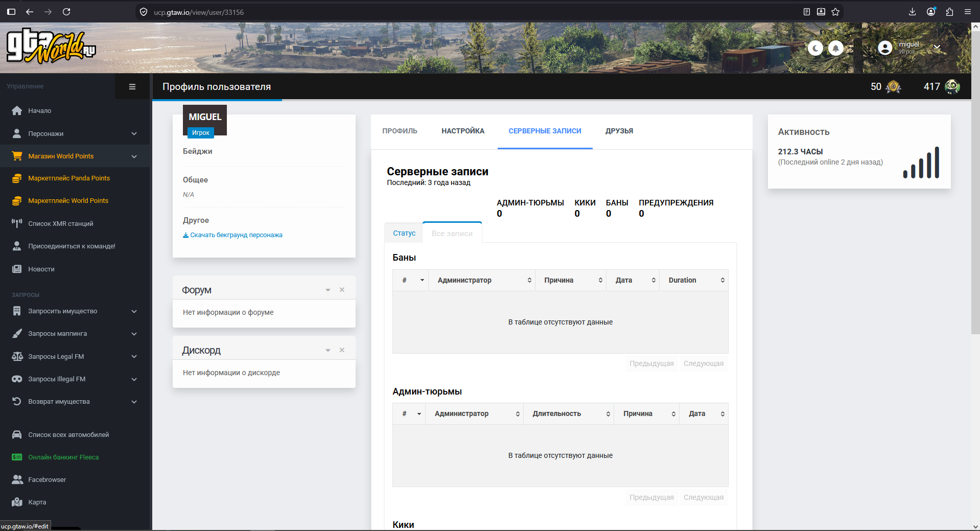The width and height of the screenshot is (980, 531).
Task: Sort Баны table by Причина
Action: tap(571, 280)
